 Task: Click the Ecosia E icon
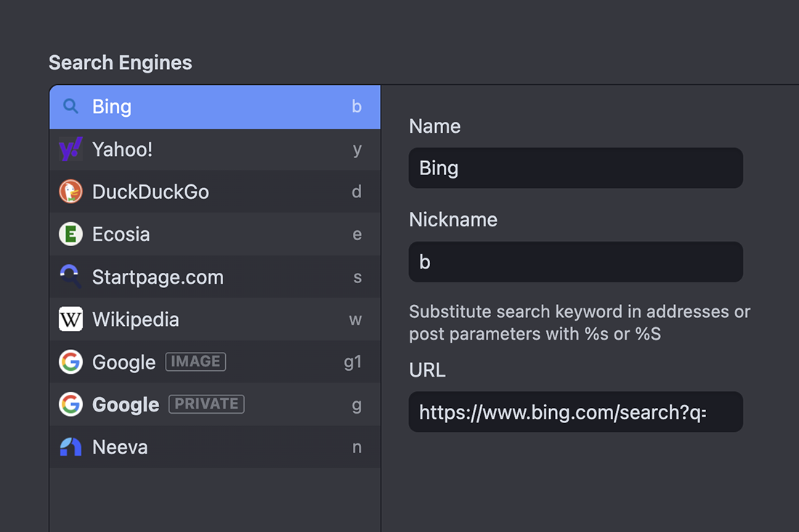[70, 234]
